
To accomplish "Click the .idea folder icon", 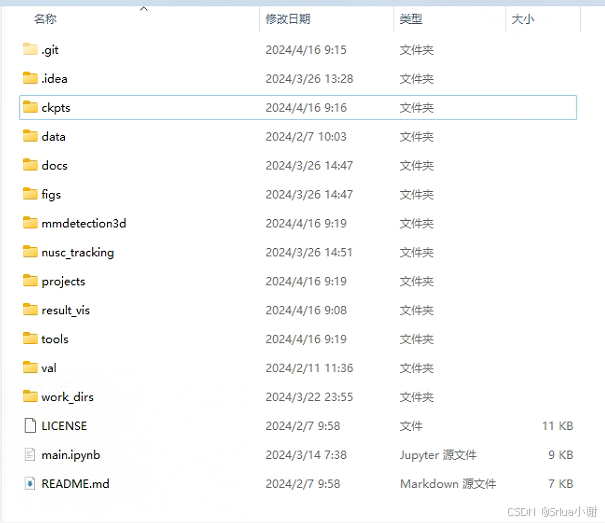I will click(30, 78).
